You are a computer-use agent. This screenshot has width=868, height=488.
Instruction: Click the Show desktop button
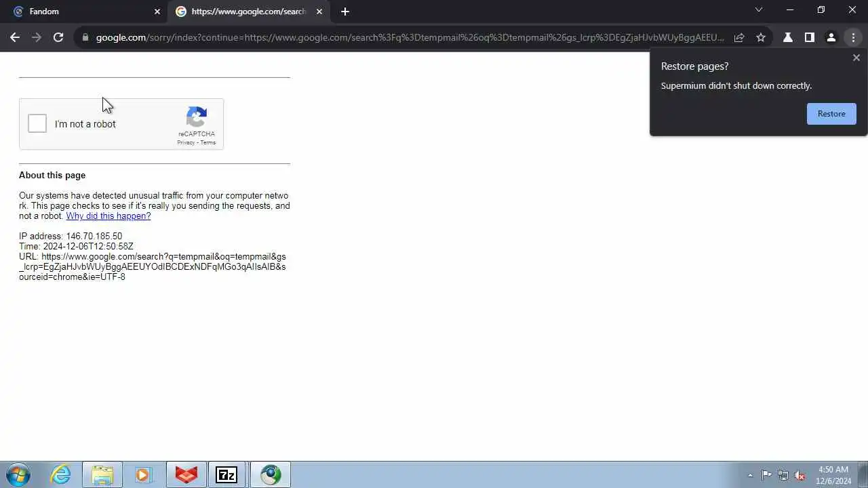pos(863,474)
